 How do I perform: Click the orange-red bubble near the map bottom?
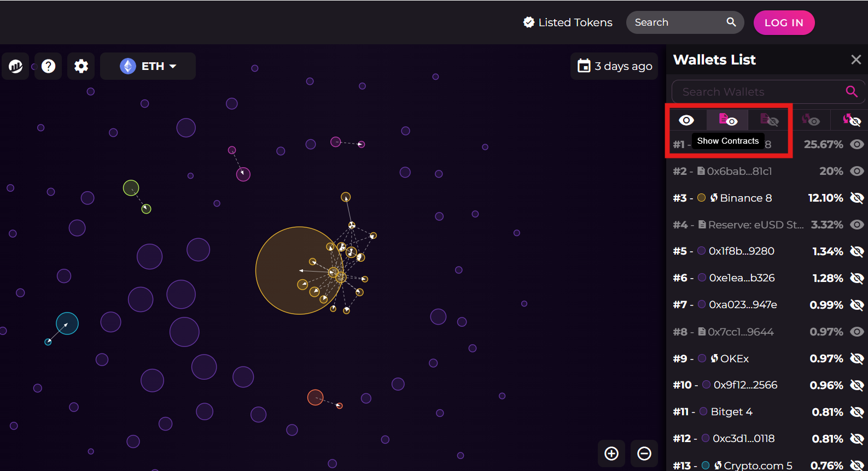coord(315,397)
